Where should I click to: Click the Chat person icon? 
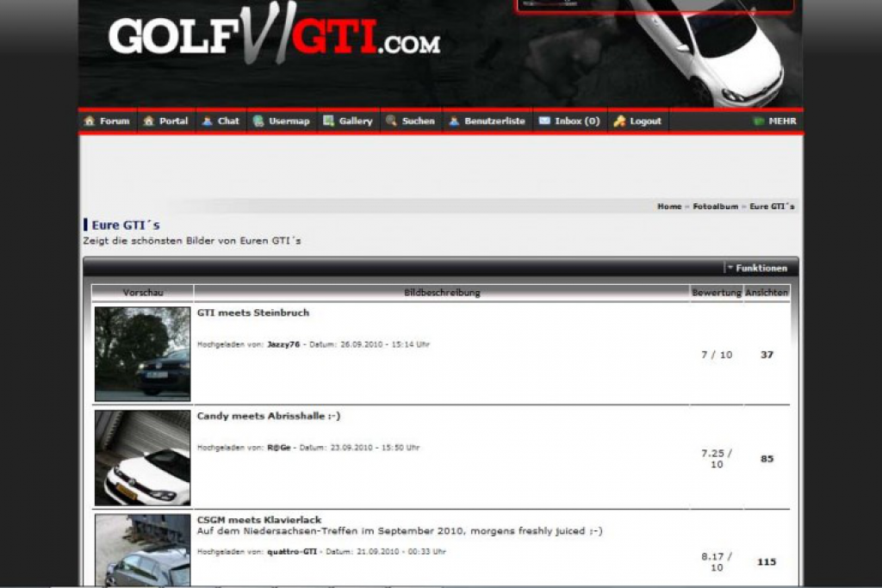(x=208, y=121)
